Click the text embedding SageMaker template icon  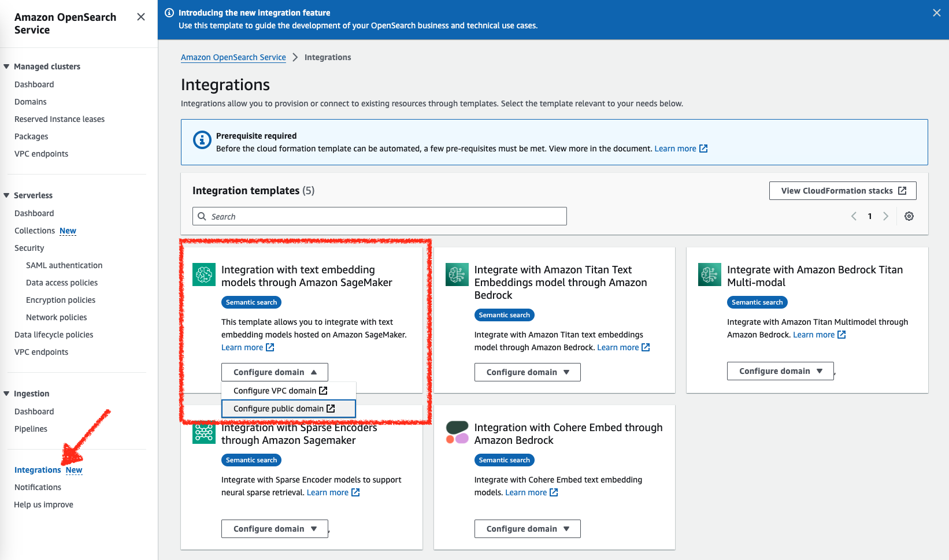click(203, 275)
